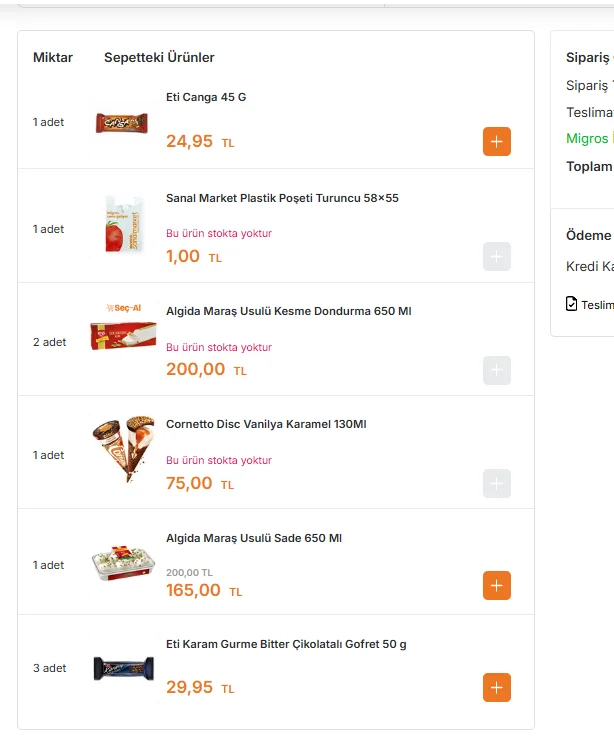View Algida Maraş Usulü Sade image
This screenshot has height=752, width=614.
[x=122, y=563]
